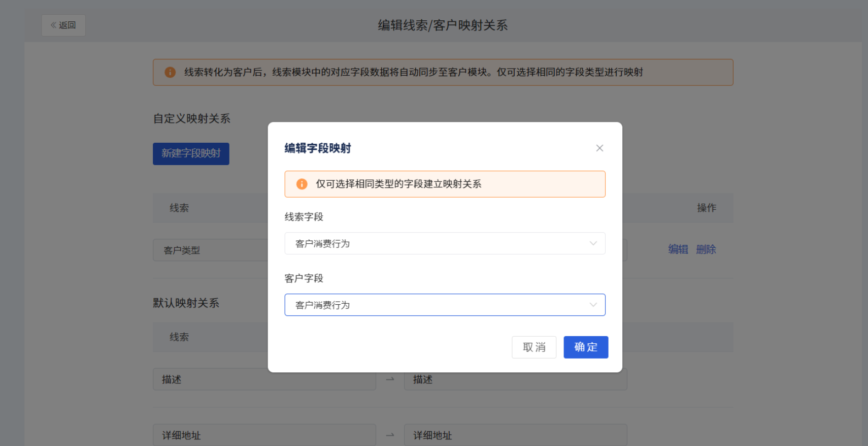This screenshot has width=868, height=446.
Task: Click the dialog title 编辑字段映射
Action: point(318,148)
